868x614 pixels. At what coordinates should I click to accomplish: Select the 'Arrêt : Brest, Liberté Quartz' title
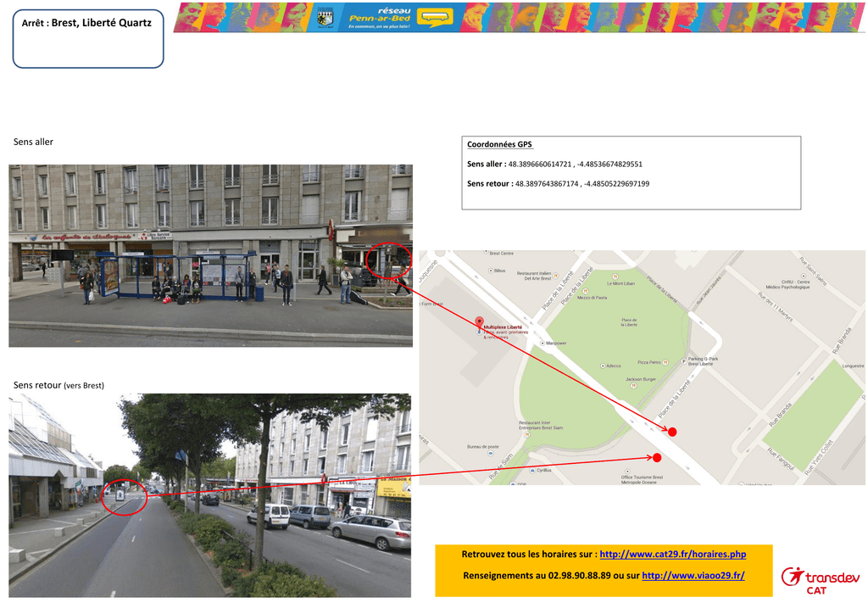(x=86, y=23)
